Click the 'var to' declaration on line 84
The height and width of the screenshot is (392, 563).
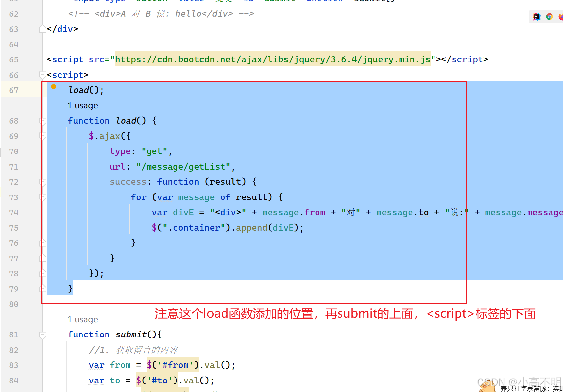[x=105, y=380]
